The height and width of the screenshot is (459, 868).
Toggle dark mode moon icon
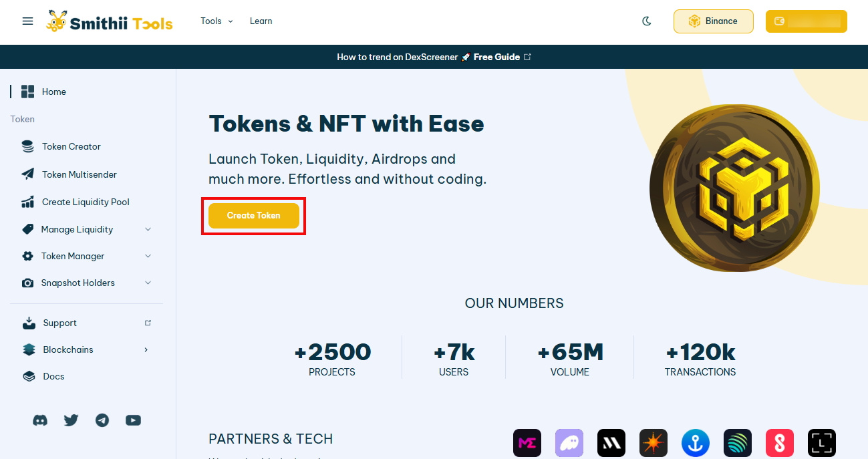coord(647,21)
